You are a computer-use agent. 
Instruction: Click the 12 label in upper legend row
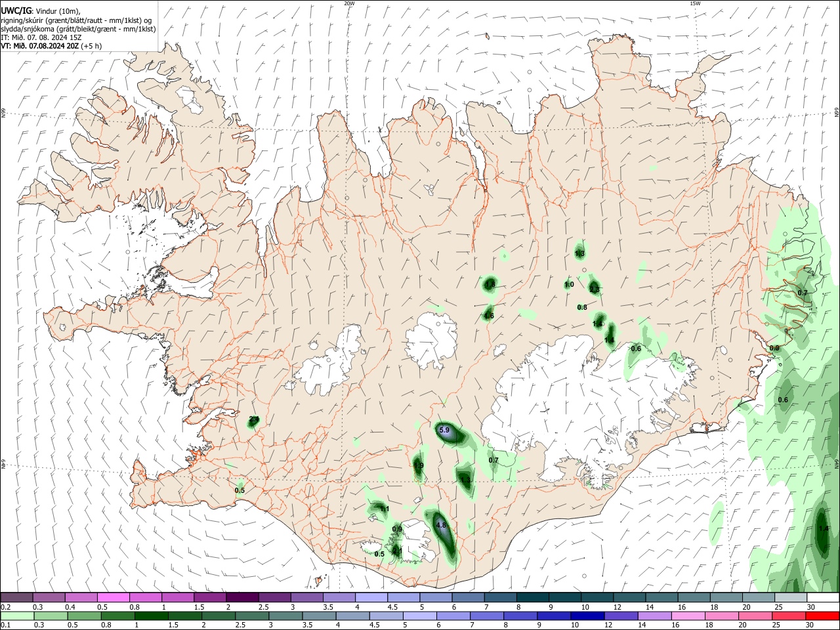coord(617,607)
